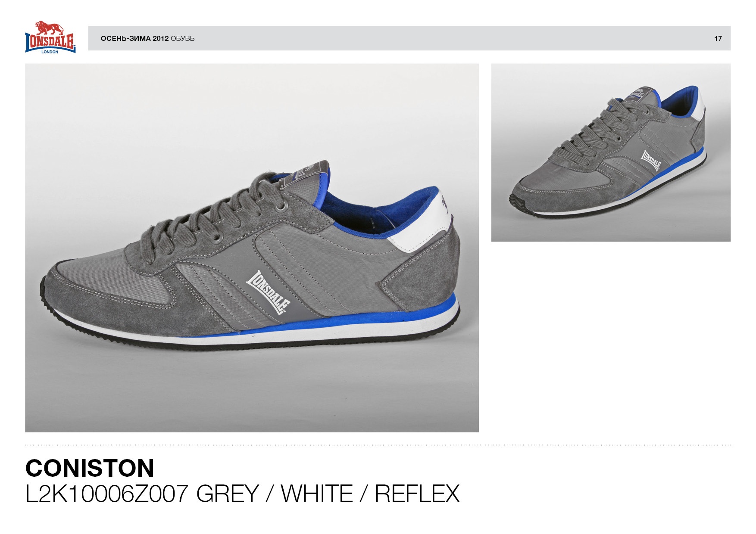
Task: Click the CONISTON product title
Action: (x=90, y=468)
